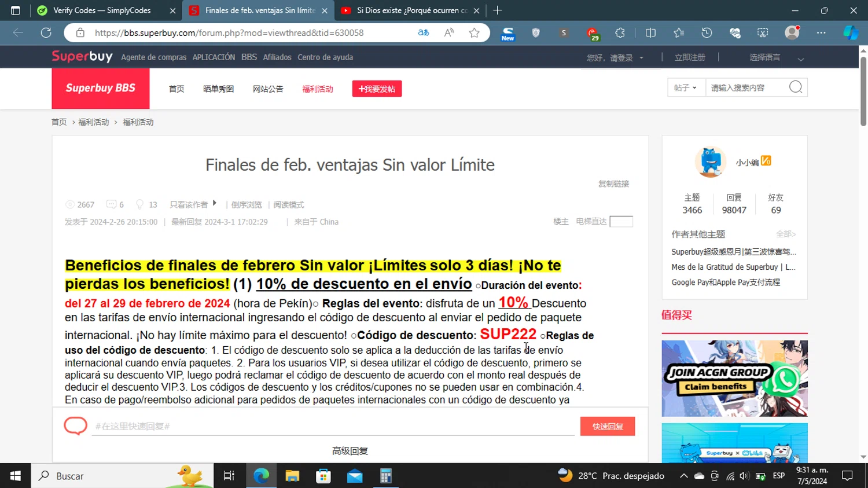Click the S extension icon in toolbar
The image size is (868, 488).
click(x=564, y=33)
